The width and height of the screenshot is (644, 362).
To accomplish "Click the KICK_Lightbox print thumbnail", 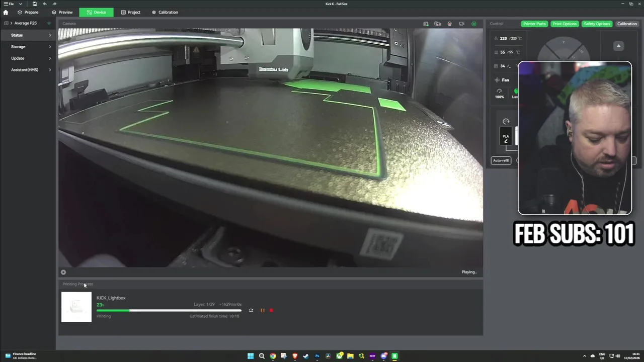I will click(x=76, y=307).
